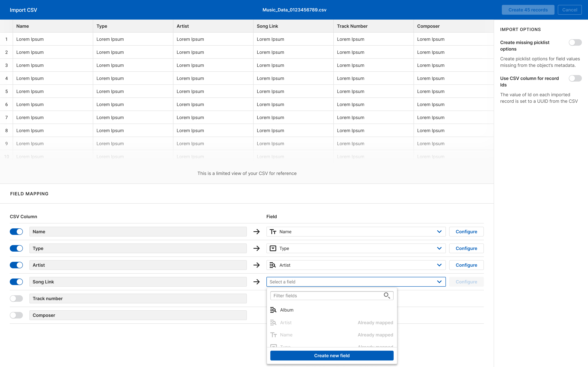Enable Create missing picklist options toggle
This screenshot has height=367, width=588.
tap(575, 42)
